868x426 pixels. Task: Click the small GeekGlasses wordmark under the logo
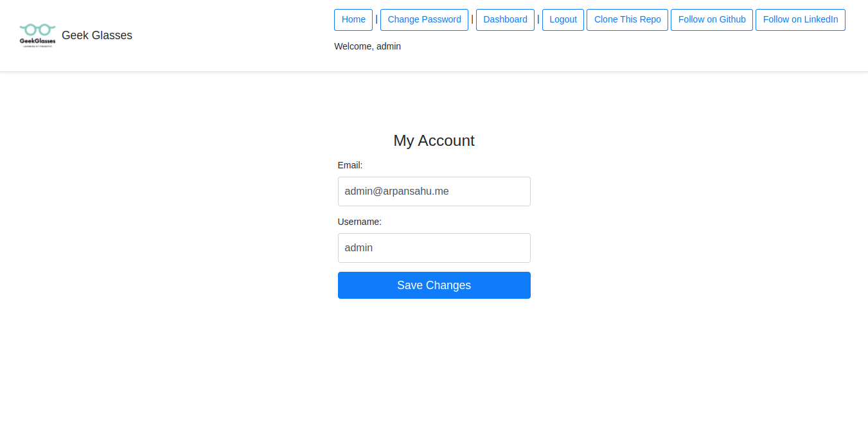37,41
